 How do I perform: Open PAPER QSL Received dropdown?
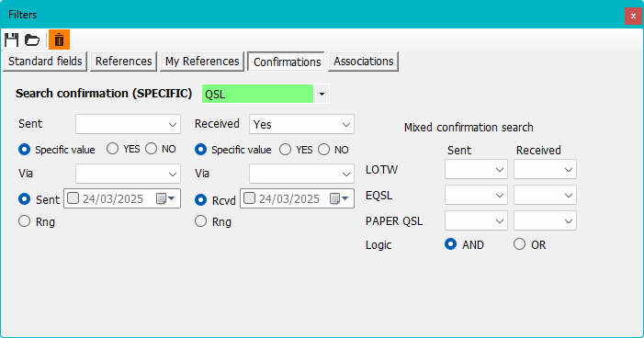[545, 221]
